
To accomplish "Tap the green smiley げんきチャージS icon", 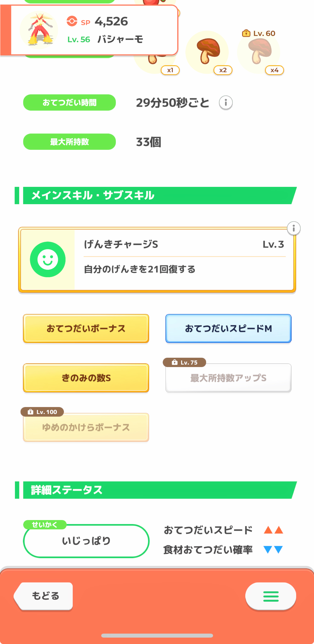I will pos(48,259).
